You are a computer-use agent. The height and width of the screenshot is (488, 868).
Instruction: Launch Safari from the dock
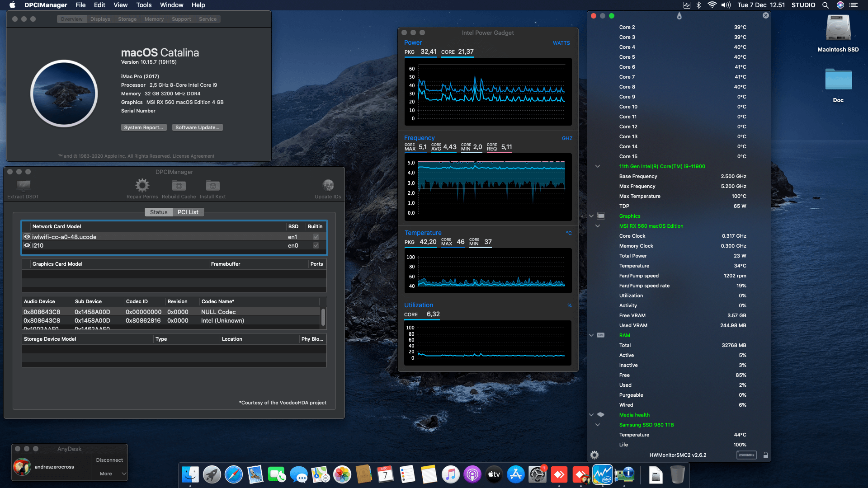234,474
